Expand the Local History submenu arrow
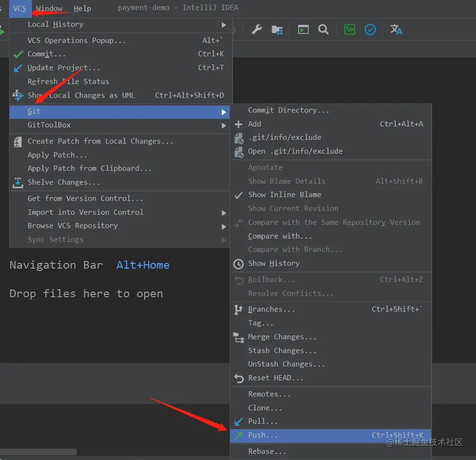476x460 pixels. (x=224, y=25)
